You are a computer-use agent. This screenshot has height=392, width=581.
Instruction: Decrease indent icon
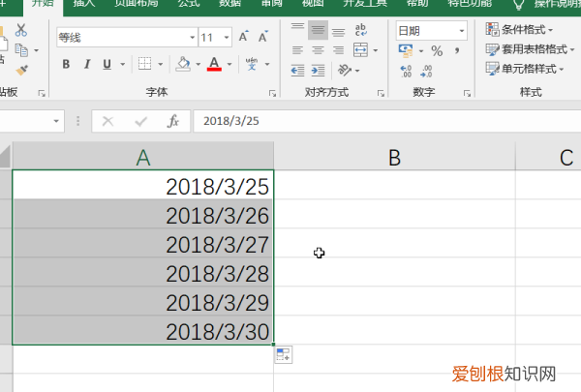click(297, 70)
